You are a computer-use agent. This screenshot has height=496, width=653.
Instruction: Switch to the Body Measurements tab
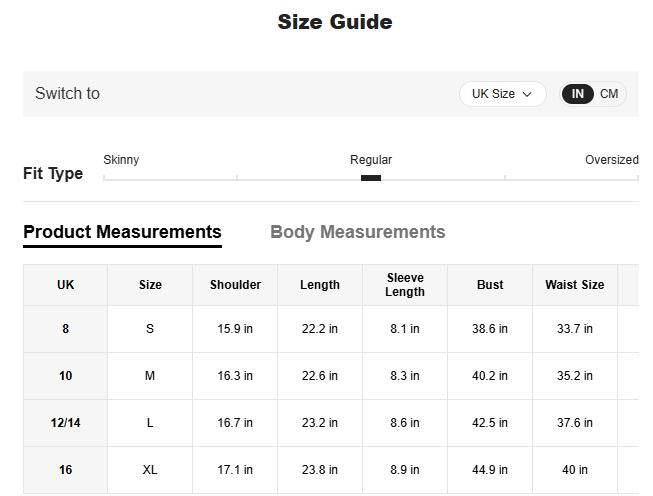click(x=357, y=232)
